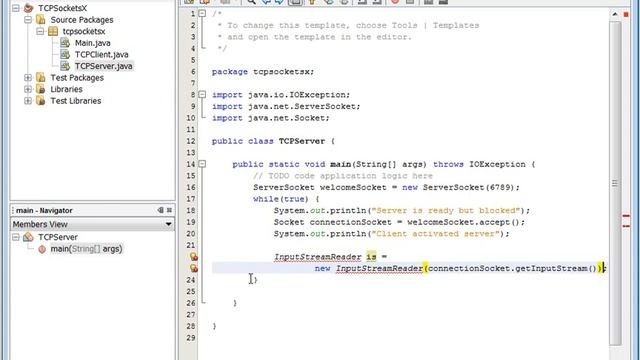640x360 pixels.
Task: Click the main method icon in Navigator
Action: point(42,249)
